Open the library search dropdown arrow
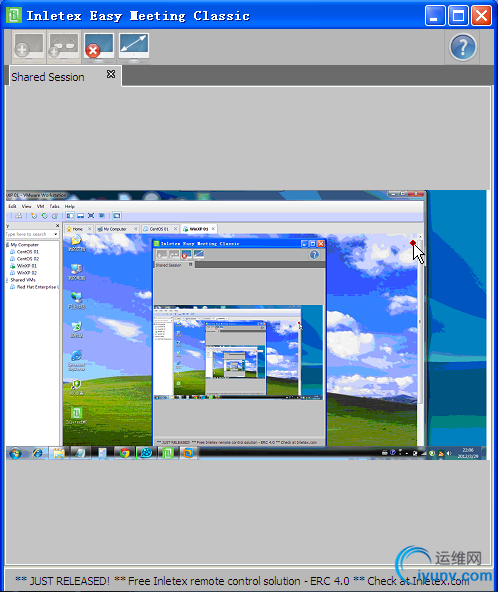The height and width of the screenshot is (592, 498). point(56,234)
